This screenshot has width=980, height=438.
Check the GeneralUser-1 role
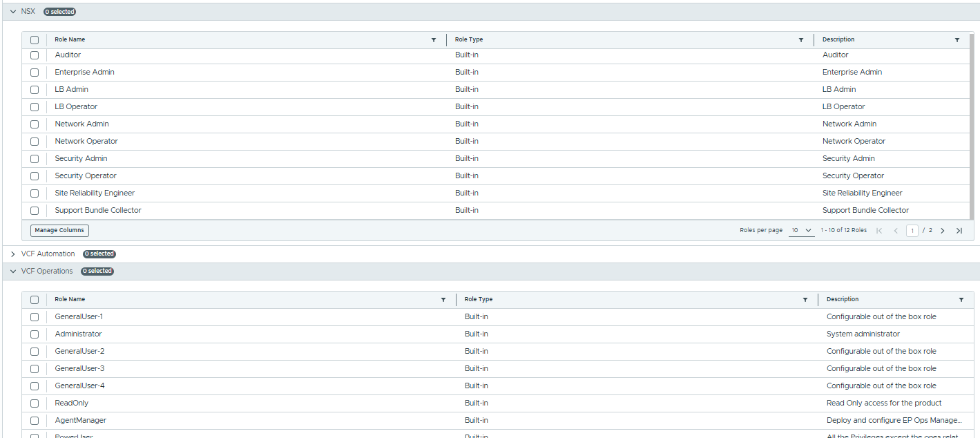[35, 317]
